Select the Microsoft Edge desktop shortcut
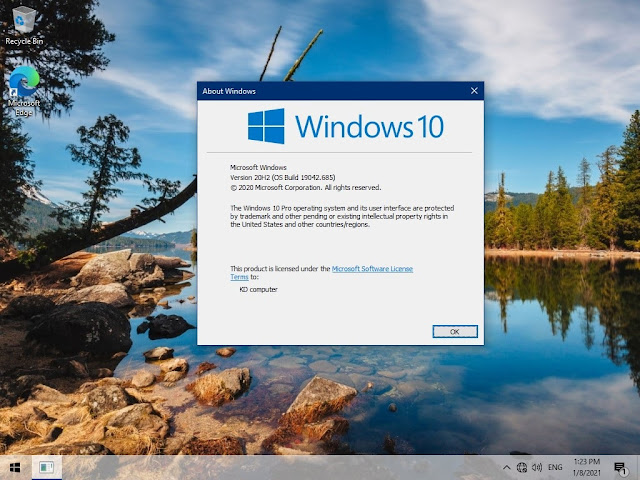The height and width of the screenshot is (480, 640). click(24, 91)
